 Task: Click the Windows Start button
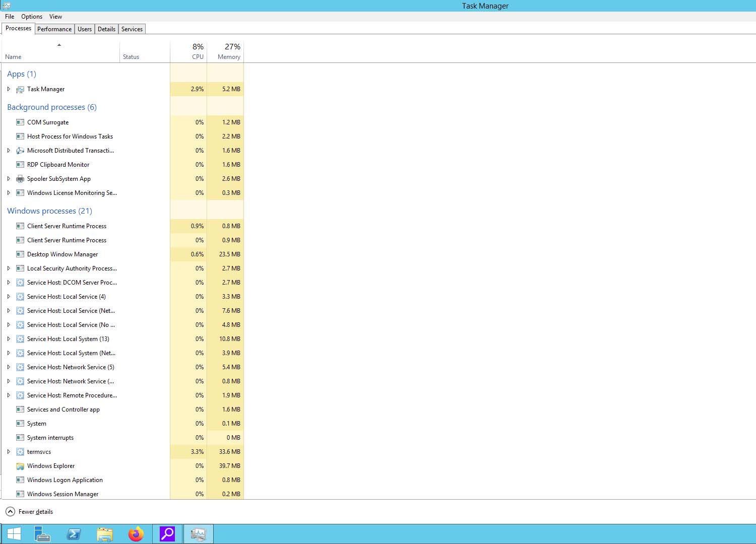14,534
